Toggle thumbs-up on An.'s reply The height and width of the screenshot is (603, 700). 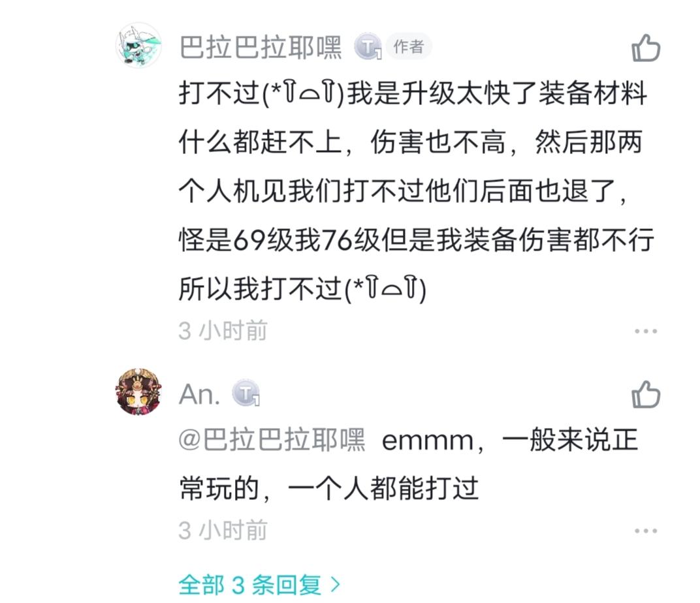coord(646,395)
